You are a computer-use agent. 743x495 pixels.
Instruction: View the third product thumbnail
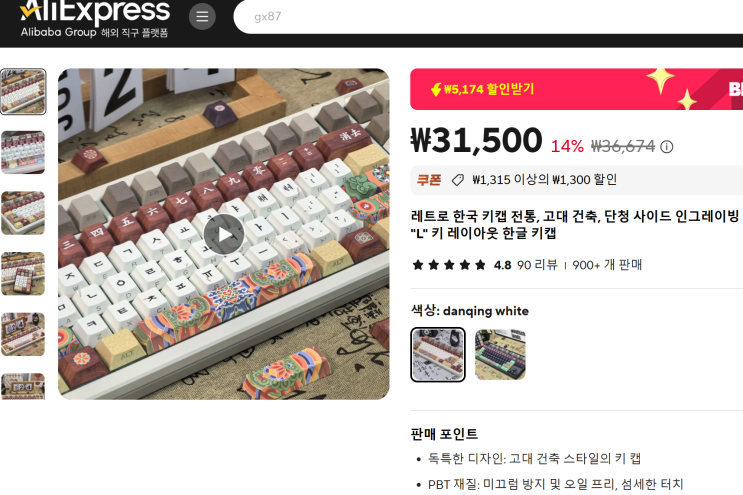click(23, 213)
